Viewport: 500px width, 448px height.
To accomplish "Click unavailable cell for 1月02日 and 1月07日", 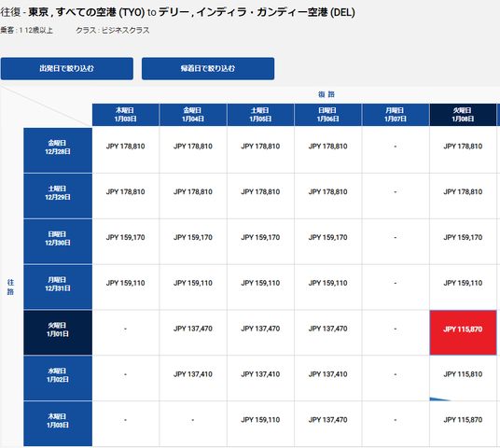I will coord(396,378).
